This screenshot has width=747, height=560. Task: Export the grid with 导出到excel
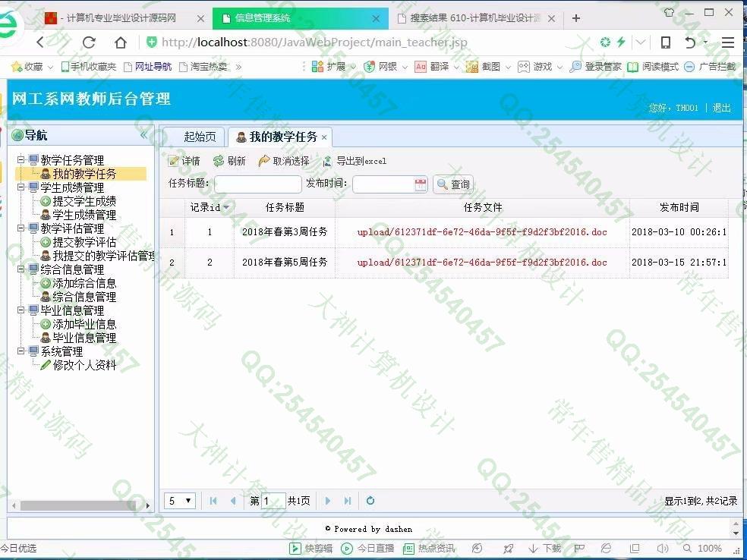click(x=355, y=161)
